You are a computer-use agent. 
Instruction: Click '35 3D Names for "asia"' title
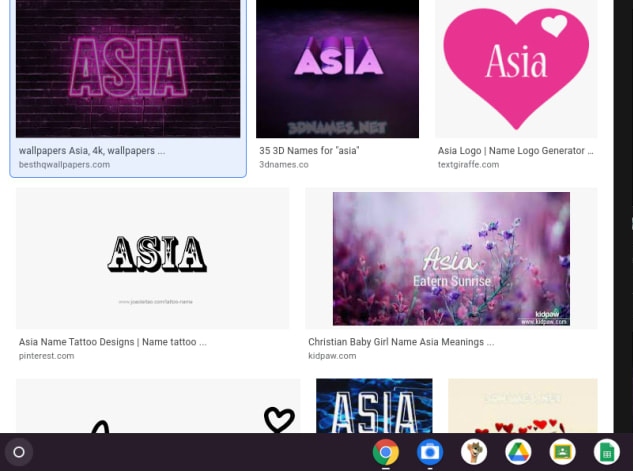[309, 151]
